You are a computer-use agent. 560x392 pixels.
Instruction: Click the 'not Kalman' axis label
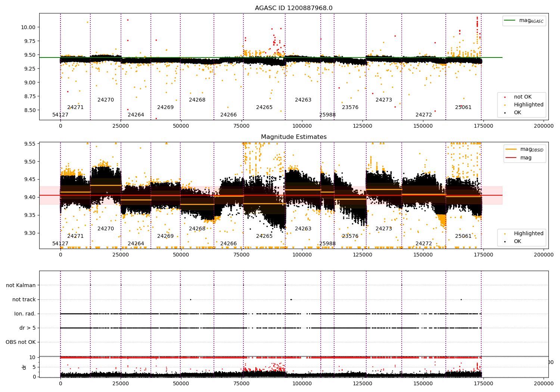[21, 285]
